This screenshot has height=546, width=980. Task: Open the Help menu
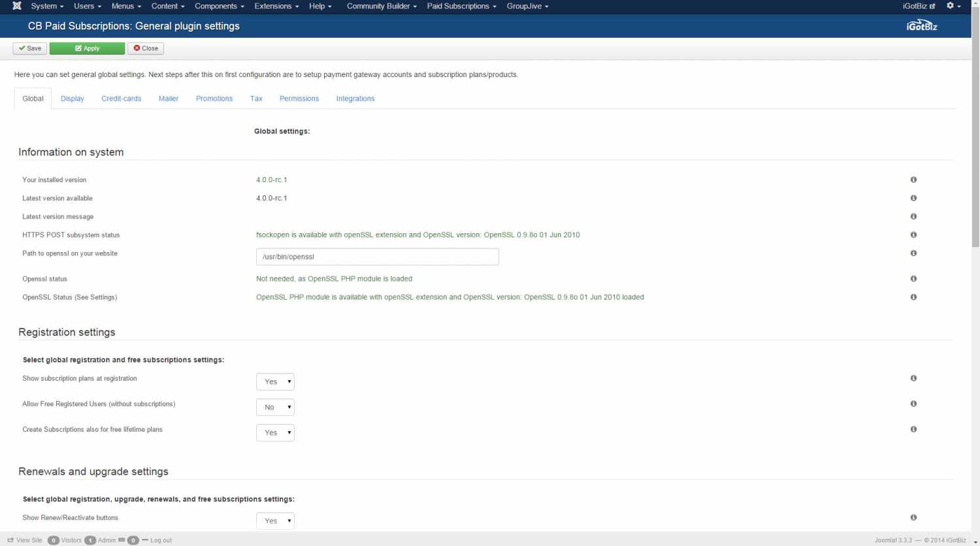(320, 6)
